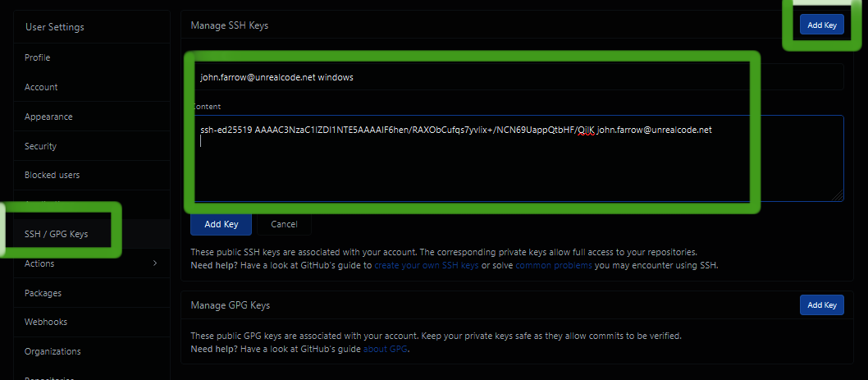The image size is (868, 380).
Task: Go to Packages settings
Action: click(x=43, y=293)
